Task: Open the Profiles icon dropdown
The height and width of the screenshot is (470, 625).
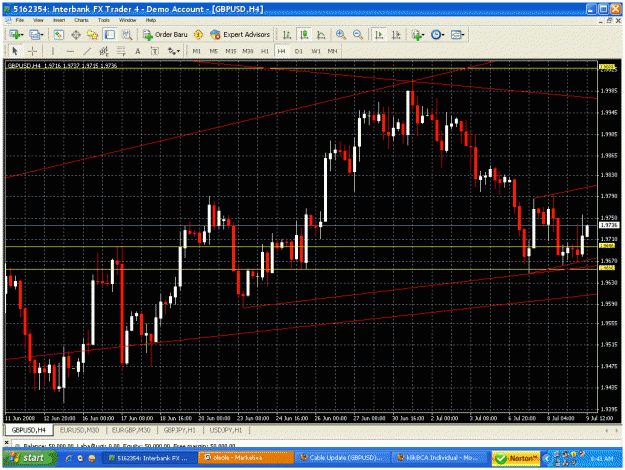Action: tap(36, 35)
